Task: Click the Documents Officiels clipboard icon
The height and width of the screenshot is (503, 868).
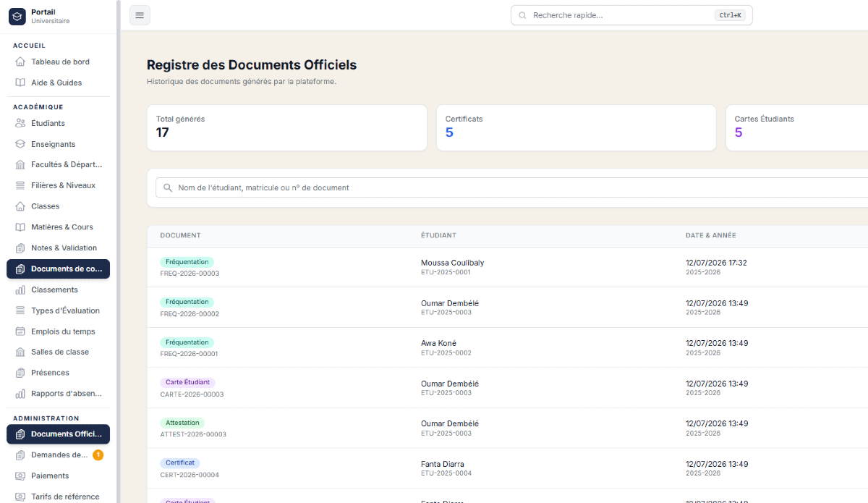Action: (20, 434)
